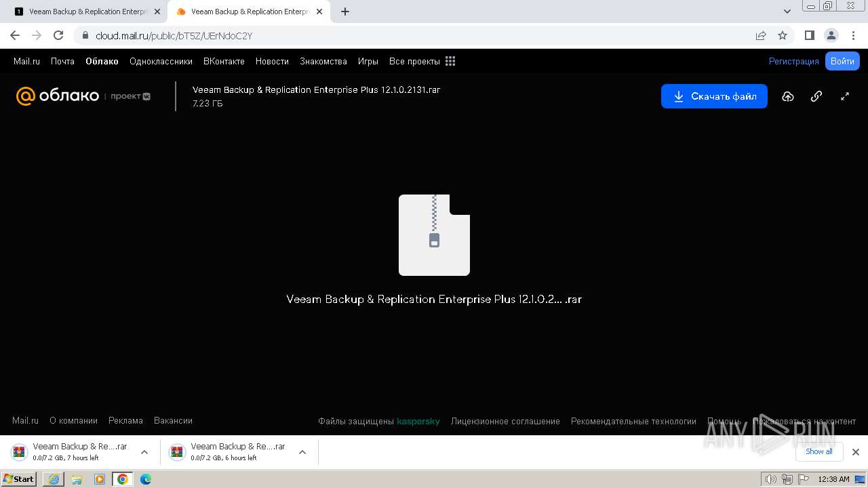The width and height of the screenshot is (868, 488).
Task: Click the address bar URL
Action: coord(174,35)
